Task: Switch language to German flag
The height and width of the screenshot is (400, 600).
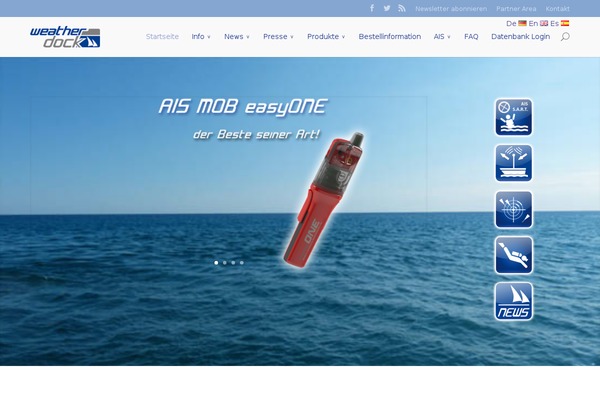Action: (522, 23)
